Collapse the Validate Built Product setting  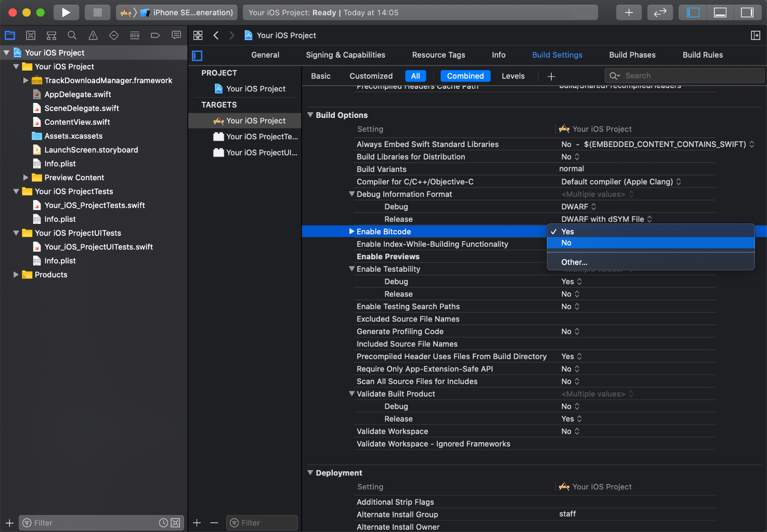[x=352, y=394]
